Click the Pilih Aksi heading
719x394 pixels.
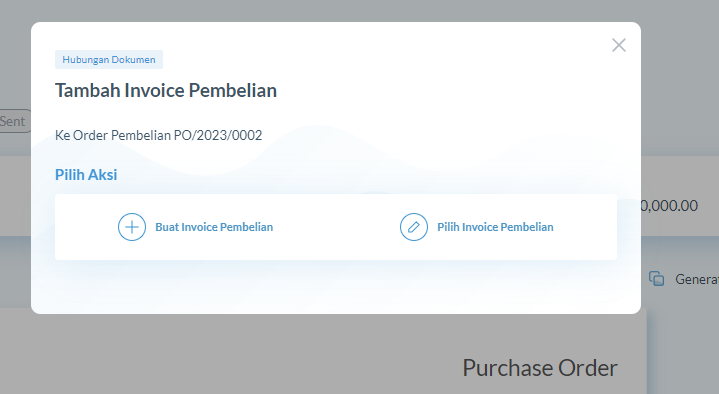click(86, 175)
